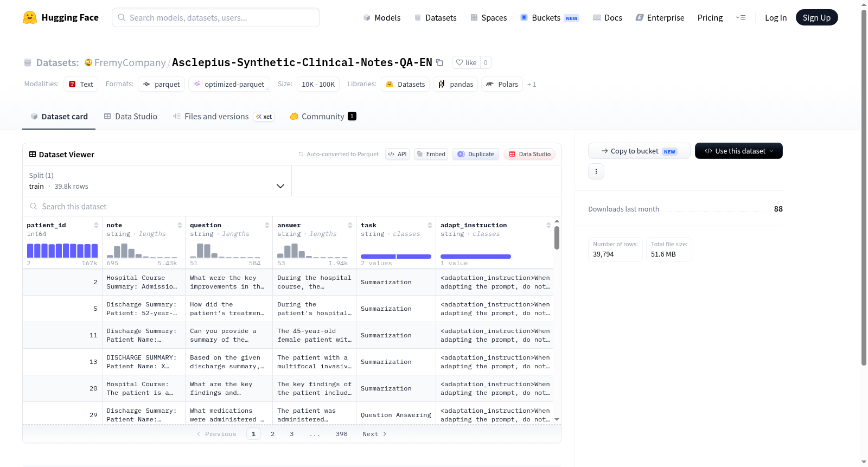Click the Question Answering task cell
Screen dimensions: 868x467
click(x=396, y=415)
